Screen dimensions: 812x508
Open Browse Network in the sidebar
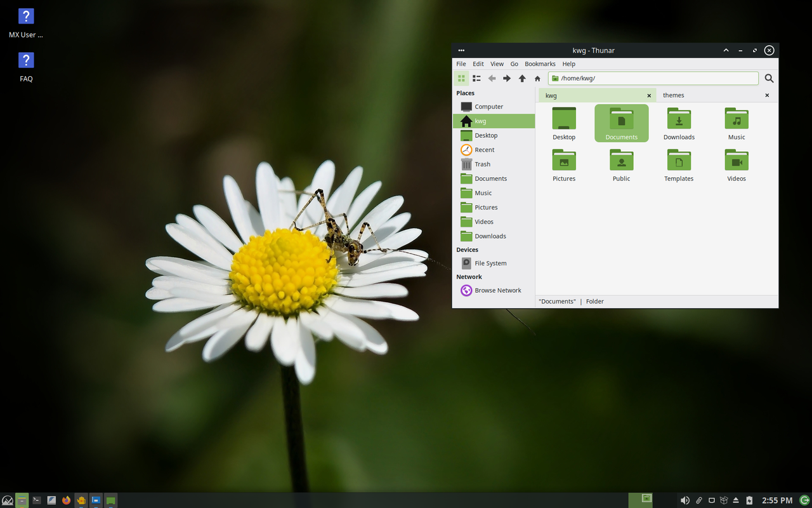pos(497,290)
